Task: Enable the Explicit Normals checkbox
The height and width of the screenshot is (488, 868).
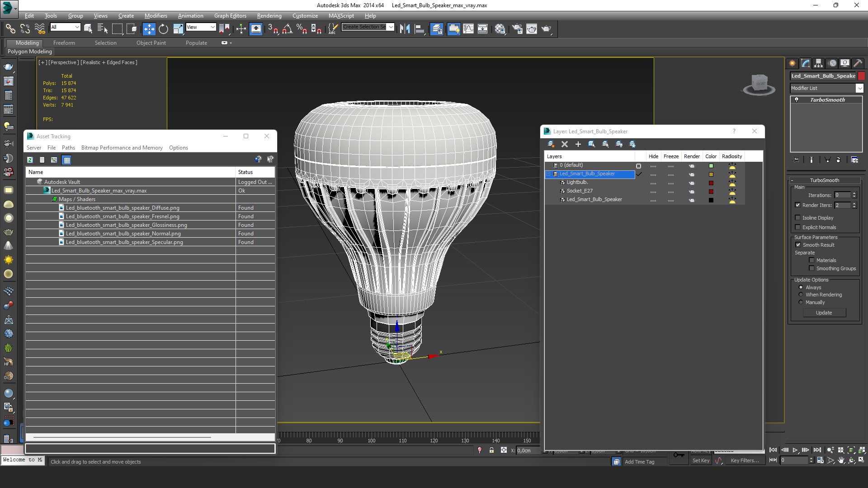Action: coord(798,227)
